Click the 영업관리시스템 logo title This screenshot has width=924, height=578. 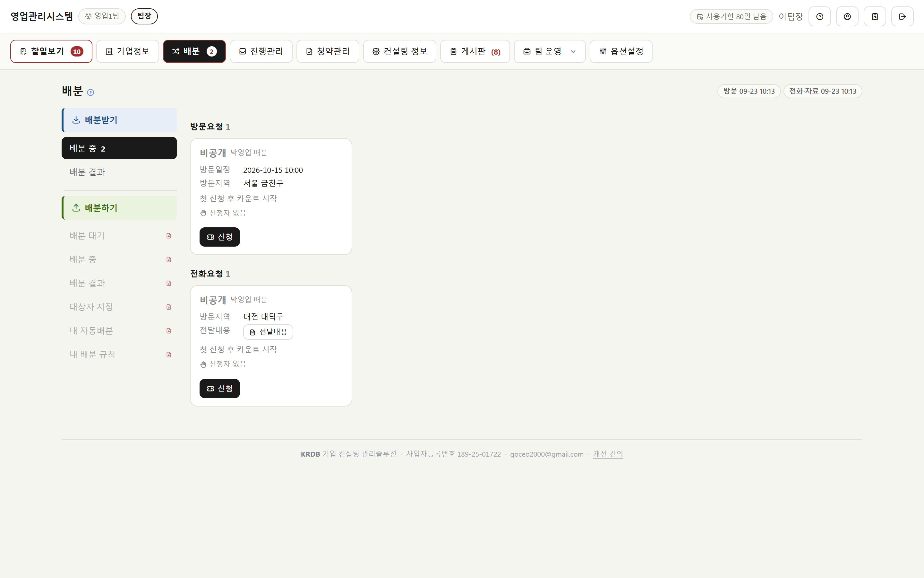(42, 16)
